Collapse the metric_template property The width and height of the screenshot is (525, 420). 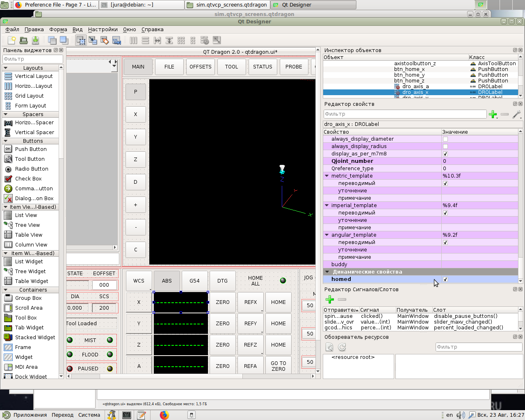point(327,176)
